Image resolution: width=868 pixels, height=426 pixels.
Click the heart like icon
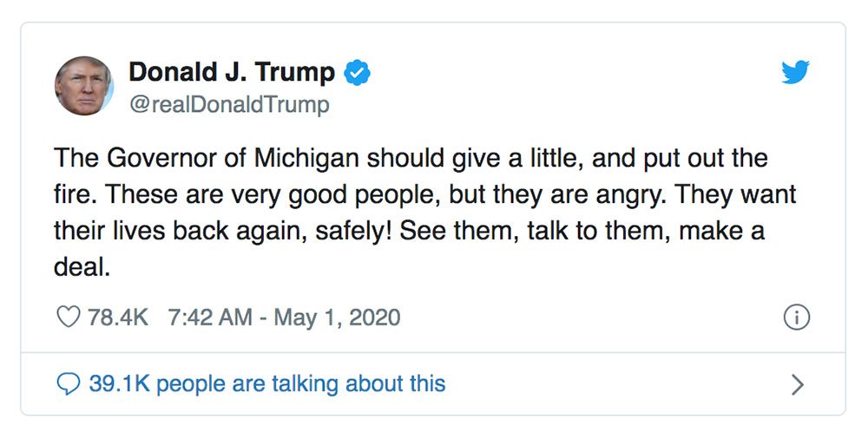coord(69,317)
